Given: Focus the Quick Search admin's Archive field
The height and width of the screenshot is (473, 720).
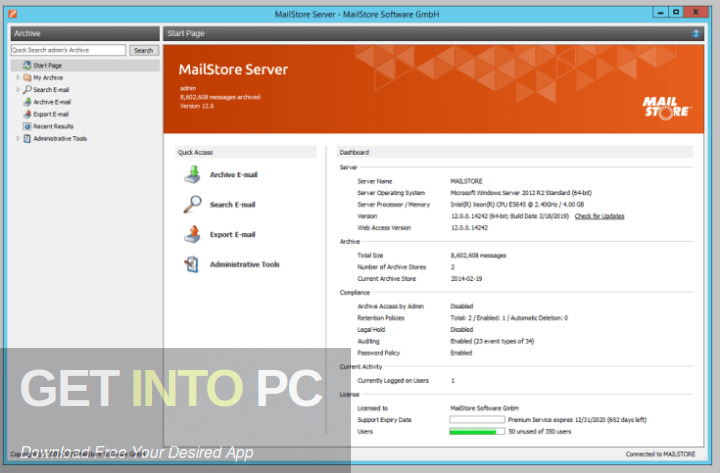Looking at the screenshot, I should [x=68, y=50].
